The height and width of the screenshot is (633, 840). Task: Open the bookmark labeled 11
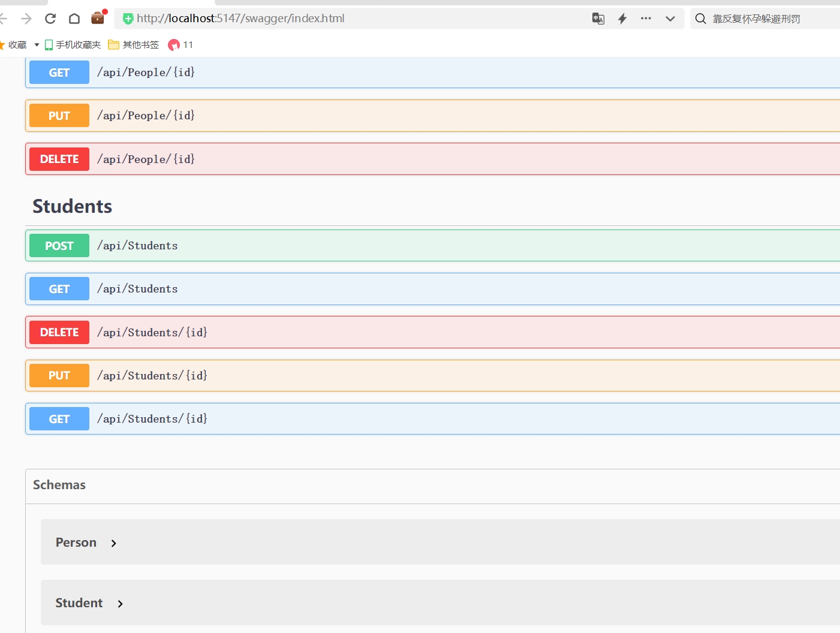(180, 45)
